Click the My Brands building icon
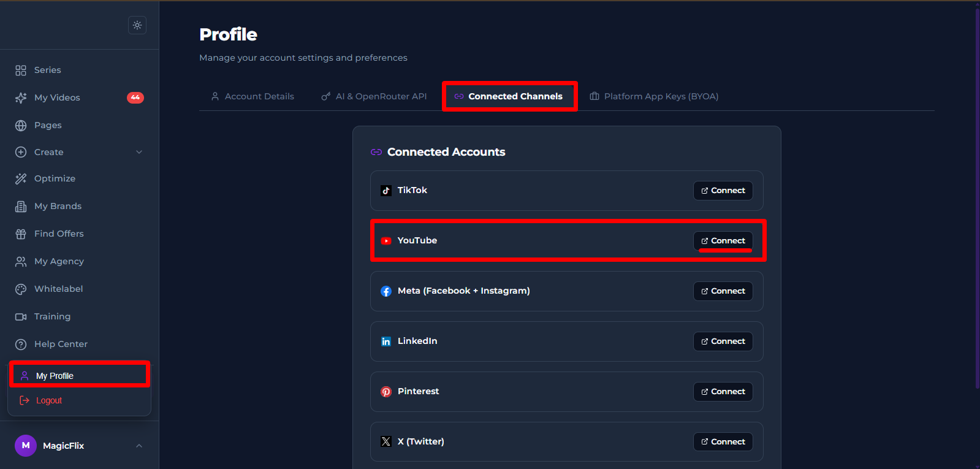 tap(21, 207)
